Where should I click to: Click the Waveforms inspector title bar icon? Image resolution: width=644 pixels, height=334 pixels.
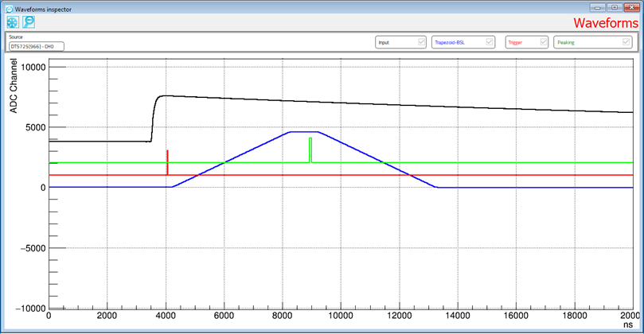tap(9, 9)
